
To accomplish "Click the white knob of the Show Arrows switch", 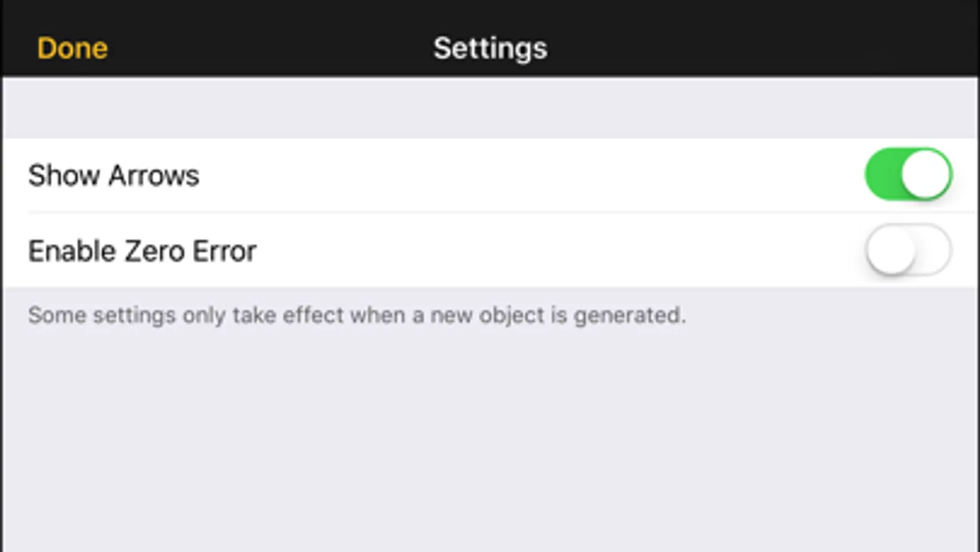I will click(x=925, y=174).
